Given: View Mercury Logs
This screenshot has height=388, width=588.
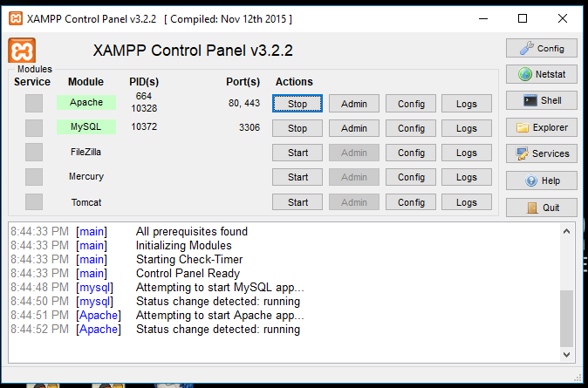Looking at the screenshot, I should click(467, 177).
